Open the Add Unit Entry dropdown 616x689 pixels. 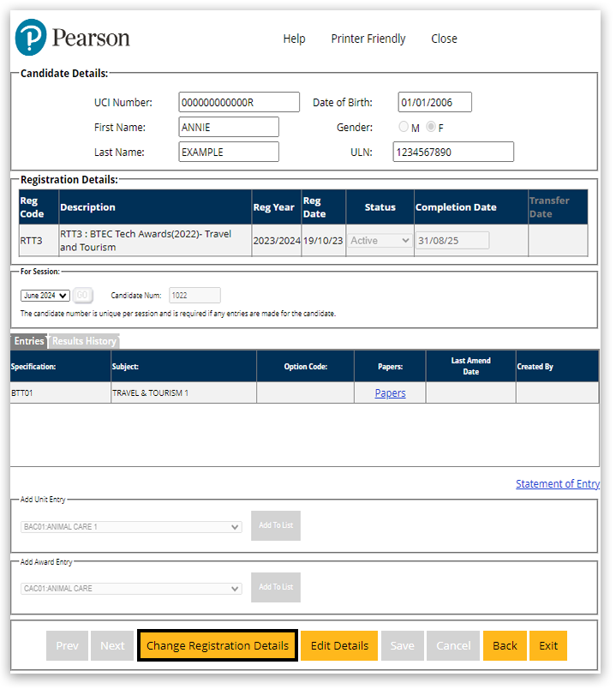(x=131, y=527)
